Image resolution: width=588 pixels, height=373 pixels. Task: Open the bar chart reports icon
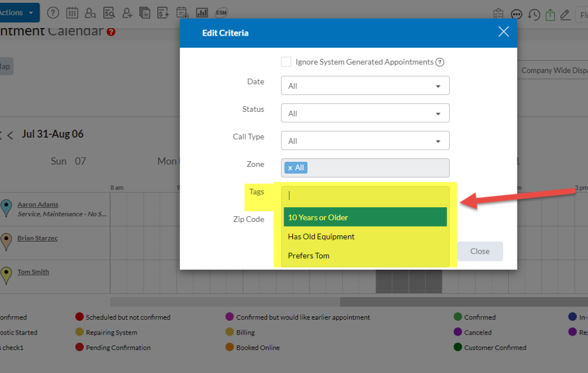[x=202, y=13]
